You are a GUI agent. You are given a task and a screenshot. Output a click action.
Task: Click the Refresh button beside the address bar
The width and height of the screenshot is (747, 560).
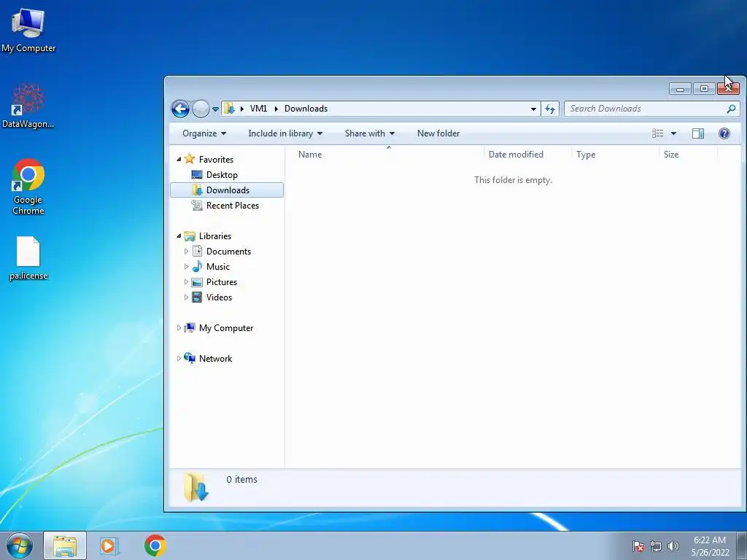[550, 109]
